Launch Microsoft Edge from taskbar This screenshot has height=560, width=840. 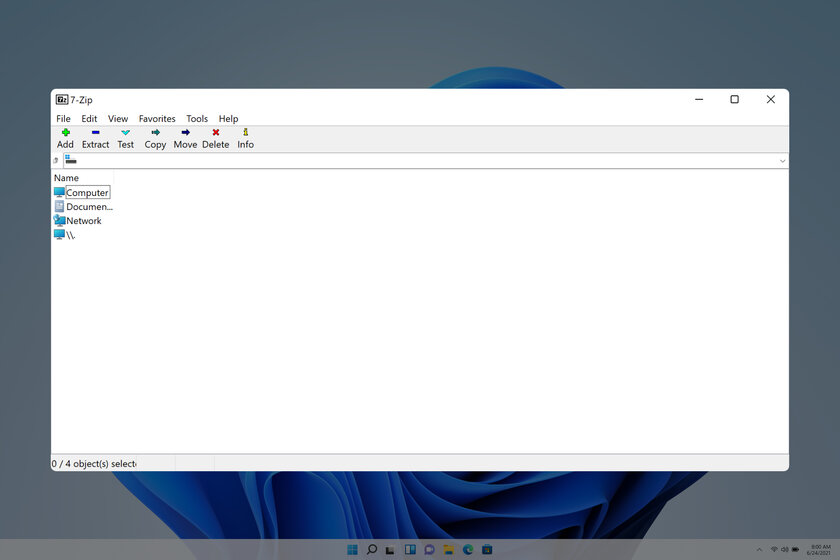(468, 549)
